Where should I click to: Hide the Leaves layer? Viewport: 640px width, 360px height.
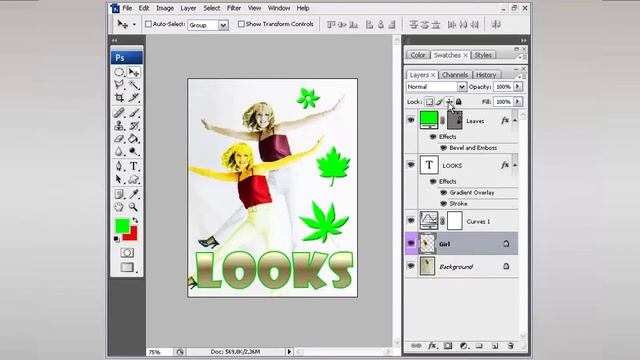tap(411, 120)
